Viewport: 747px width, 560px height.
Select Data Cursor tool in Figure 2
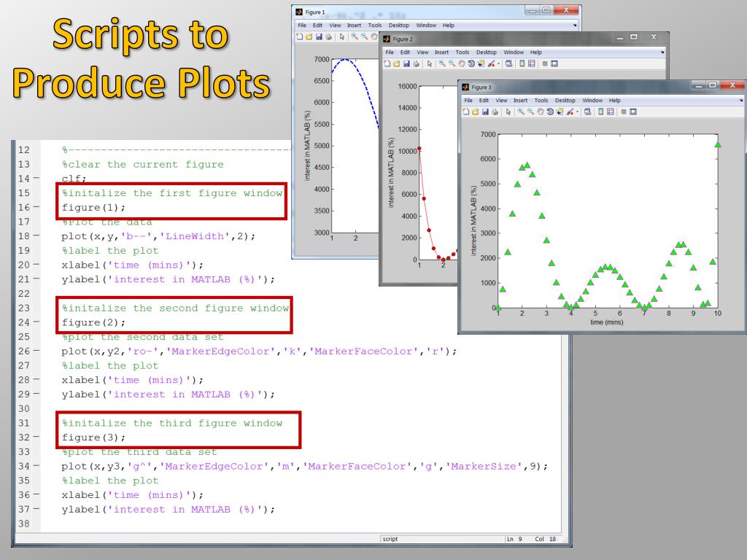point(481,63)
